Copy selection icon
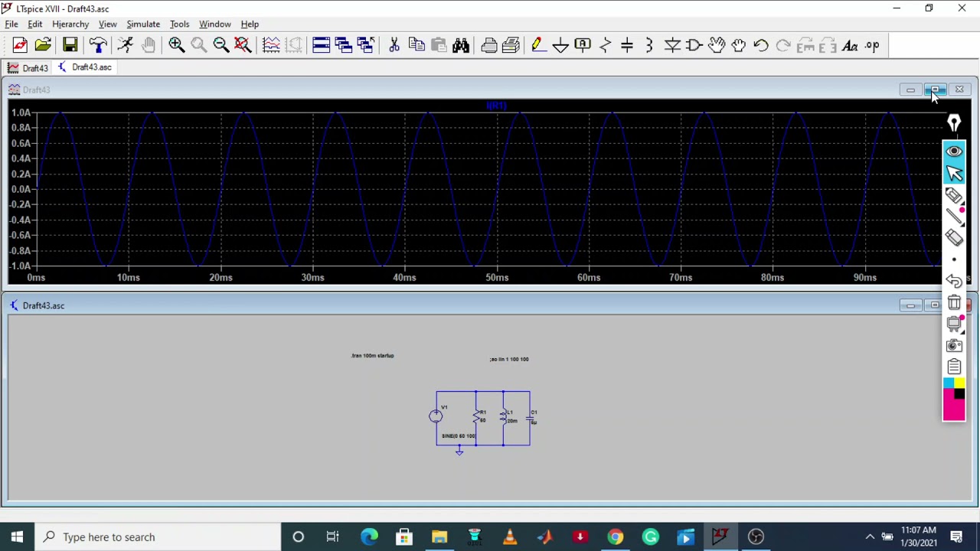980x551 pixels. click(416, 46)
